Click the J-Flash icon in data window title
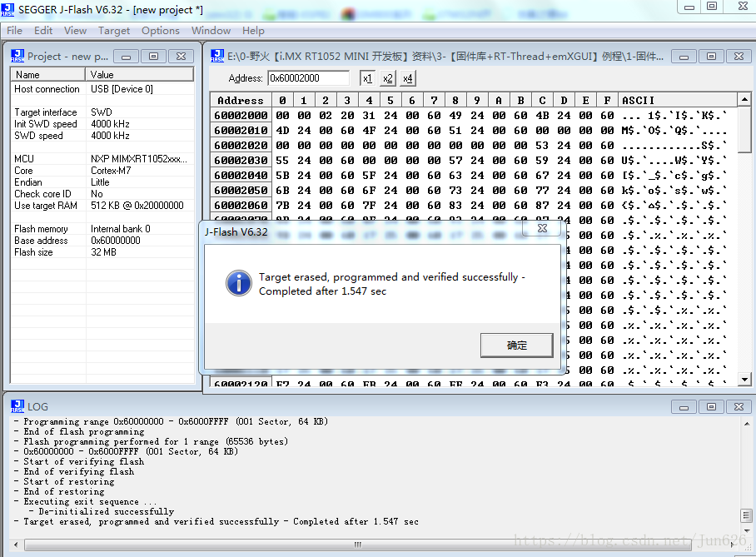Viewport: 756px width, 557px height. [x=217, y=56]
